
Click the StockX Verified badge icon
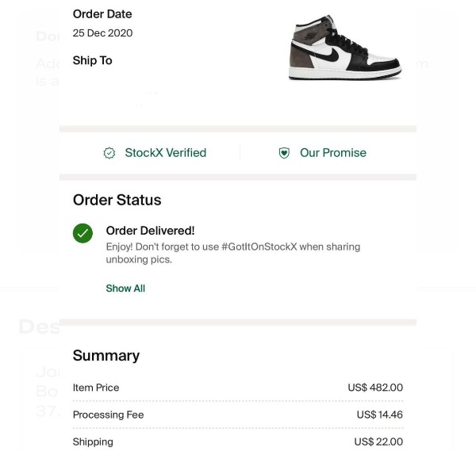[x=109, y=153]
